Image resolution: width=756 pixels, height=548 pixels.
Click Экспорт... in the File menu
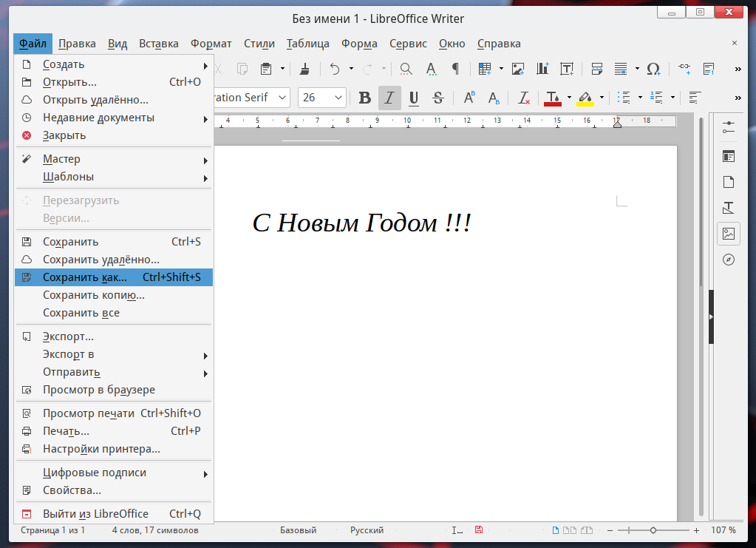(x=68, y=336)
